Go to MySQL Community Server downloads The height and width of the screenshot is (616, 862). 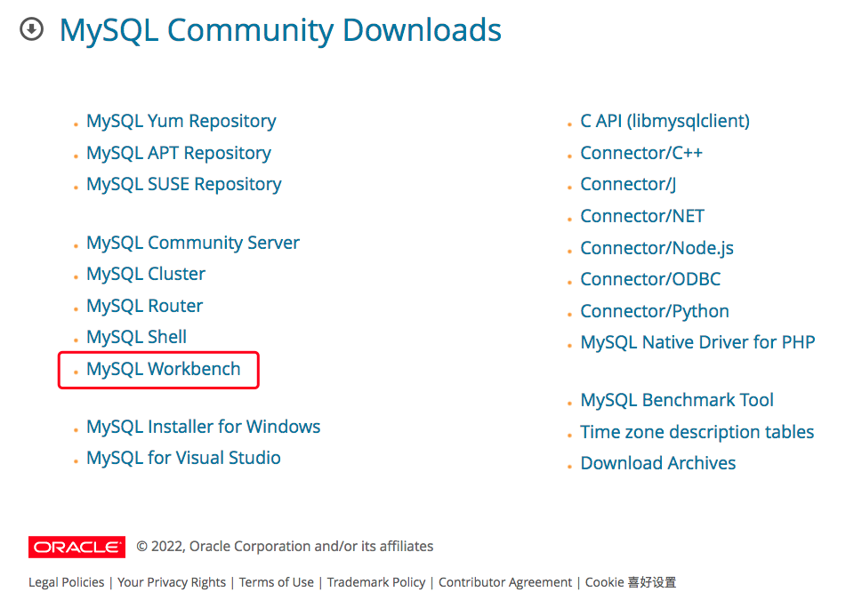193,243
